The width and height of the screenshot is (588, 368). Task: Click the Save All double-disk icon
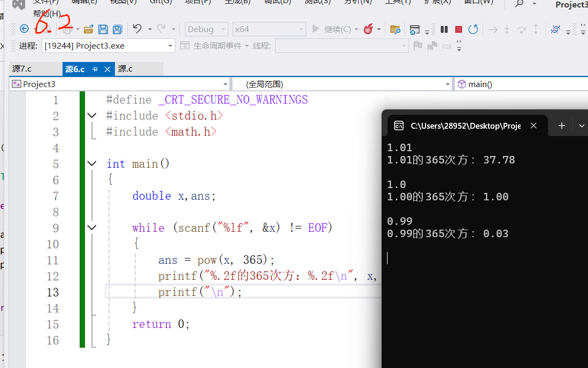118,29
